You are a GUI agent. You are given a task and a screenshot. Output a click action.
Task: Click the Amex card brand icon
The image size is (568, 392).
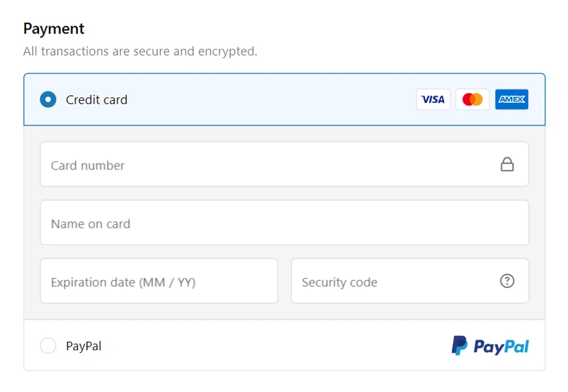tap(511, 99)
